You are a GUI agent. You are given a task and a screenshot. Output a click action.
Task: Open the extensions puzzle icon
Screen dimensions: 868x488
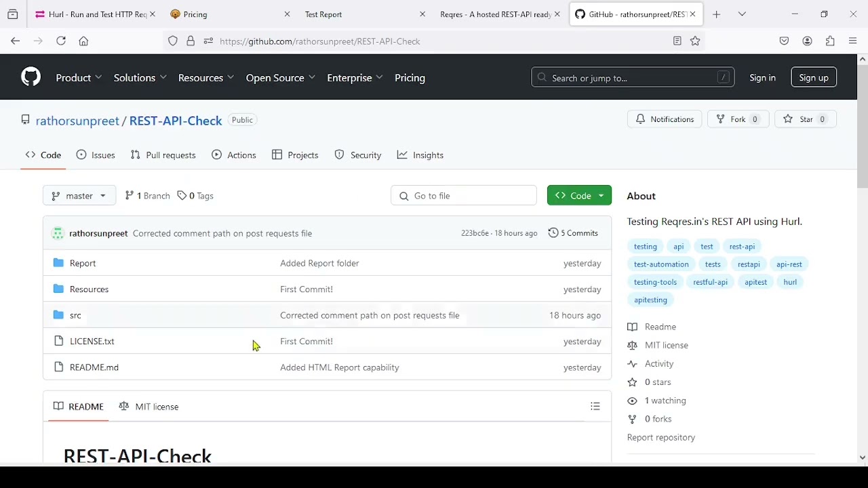(831, 41)
